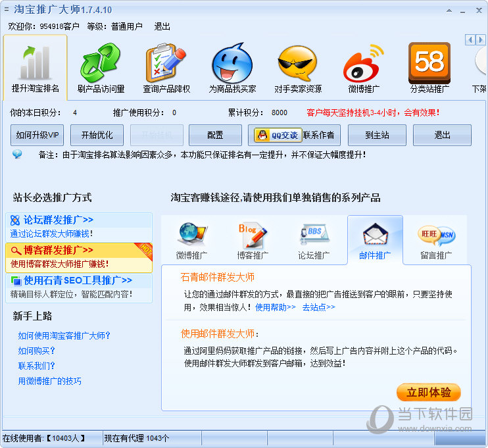Screen dimensions: 488x448
Task: Click the icon beside 论坛群发推广
Action: (15, 220)
